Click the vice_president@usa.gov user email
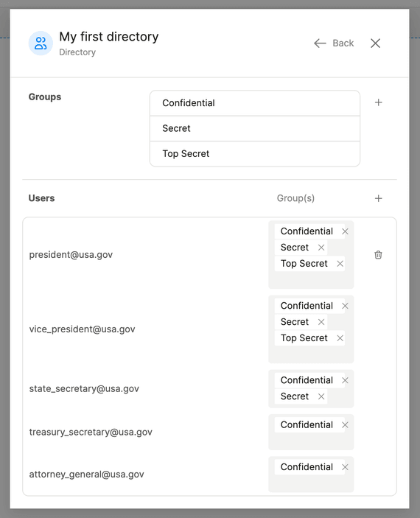The height and width of the screenshot is (518, 420). (x=83, y=329)
